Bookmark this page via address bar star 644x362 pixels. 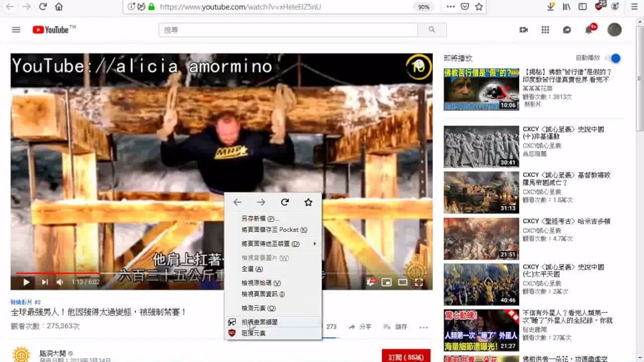[479, 7]
